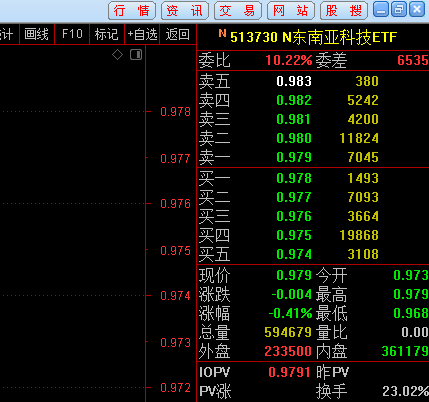
Task: Select 卖五 price 0.983
Action: pos(294,81)
